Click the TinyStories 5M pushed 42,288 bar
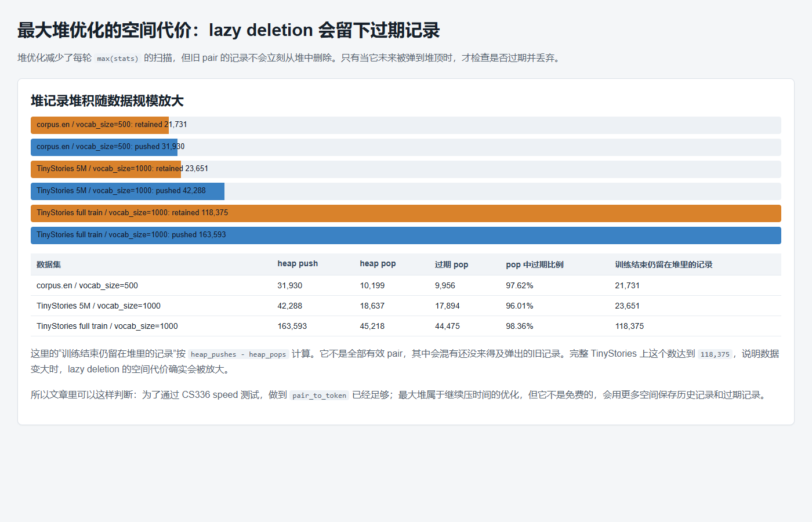The image size is (812, 522). coord(128,191)
